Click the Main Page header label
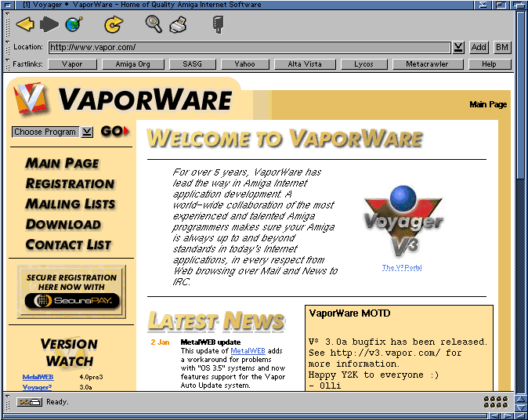528x420 pixels. point(488,104)
